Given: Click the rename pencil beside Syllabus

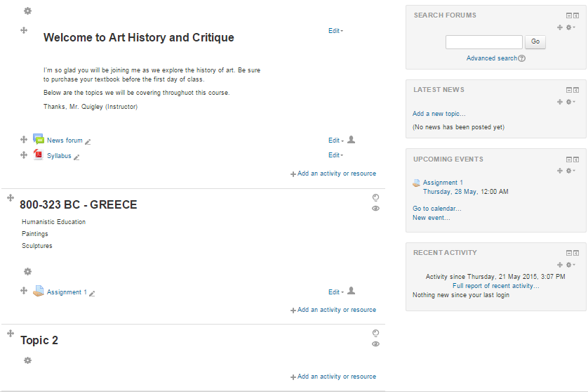Looking at the screenshot, I should click(x=76, y=157).
